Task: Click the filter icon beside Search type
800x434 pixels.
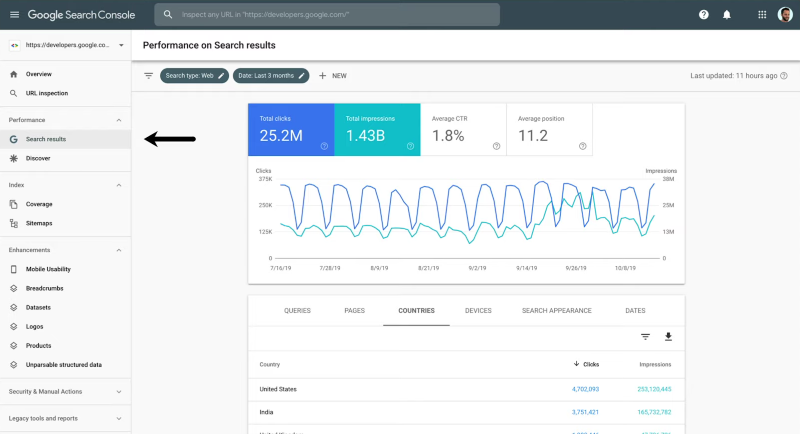Action: 149,75
